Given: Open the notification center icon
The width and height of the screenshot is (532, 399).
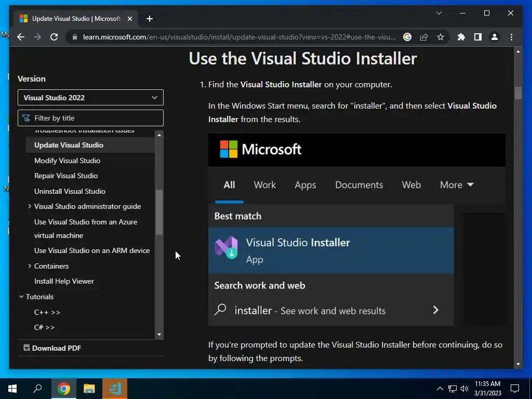Looking at the screenshot, I should coord(515,389).
